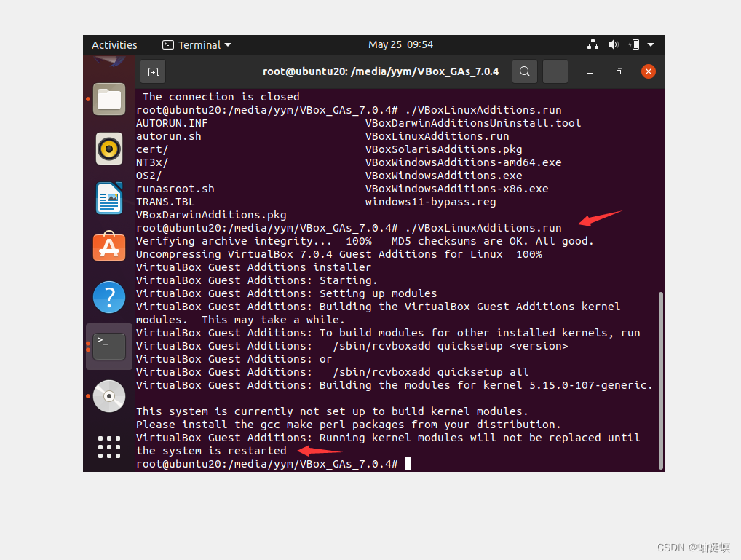Open the VBox_GAs_7.0.4 disc from the dock
This screenshot has height=560, width=741.
pos(108,396)
